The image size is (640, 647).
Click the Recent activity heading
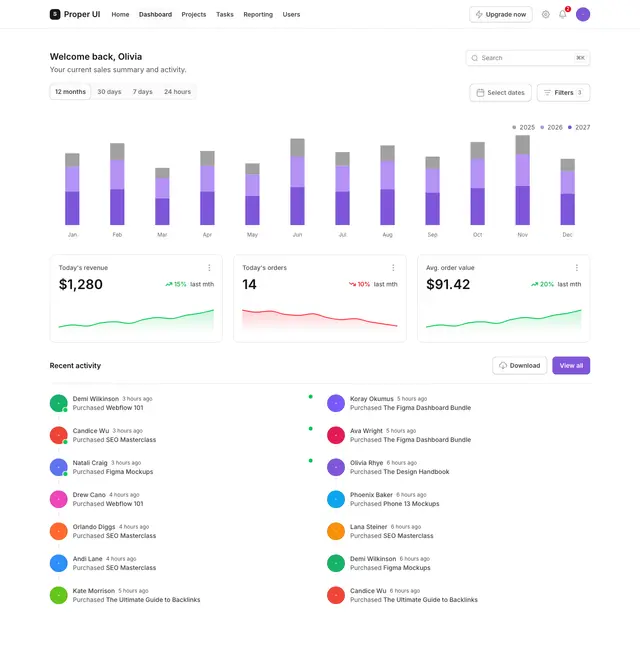(x=75, y=366)
